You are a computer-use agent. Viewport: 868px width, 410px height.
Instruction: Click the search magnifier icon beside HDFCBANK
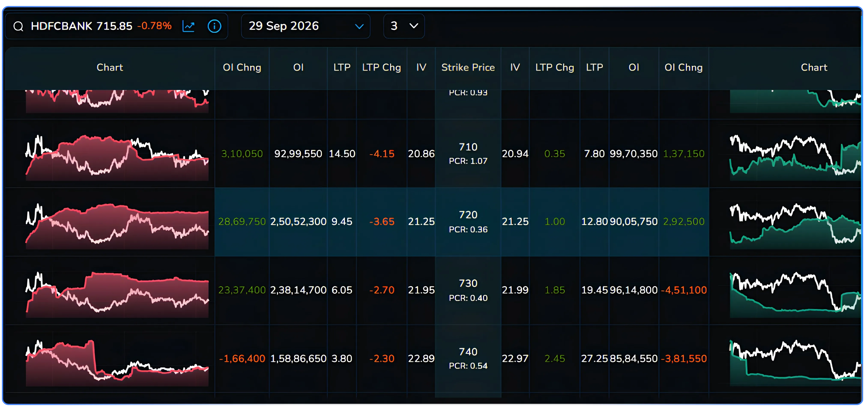pos(18,26)
